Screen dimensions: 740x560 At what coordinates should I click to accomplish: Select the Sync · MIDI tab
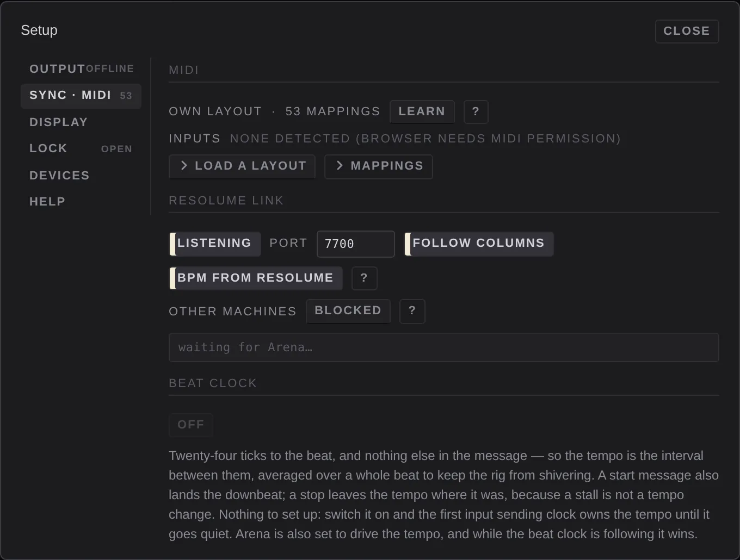click(81, 96)
